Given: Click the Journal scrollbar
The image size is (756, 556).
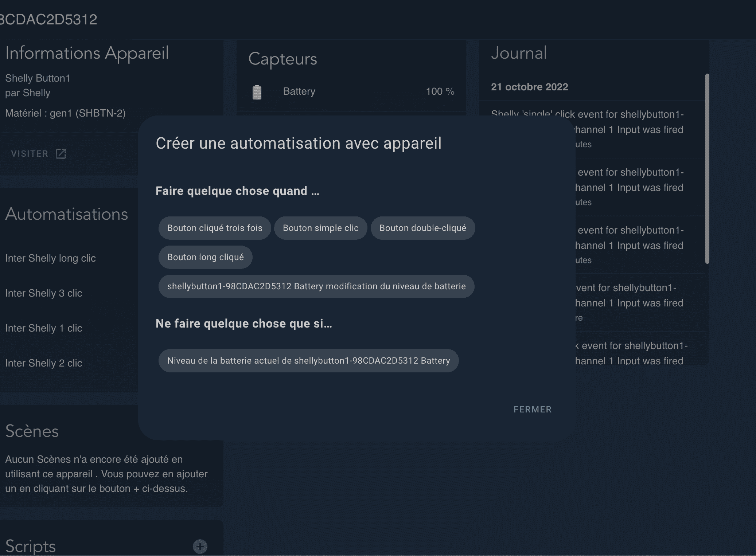Looking at the screenshot, I should 707,169.
